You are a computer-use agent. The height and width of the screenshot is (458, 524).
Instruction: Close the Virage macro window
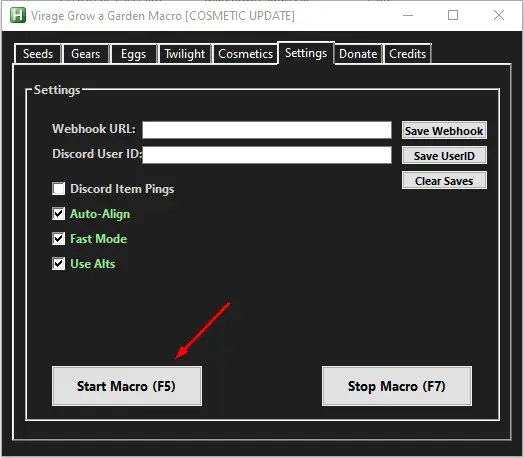pos(499,15)
